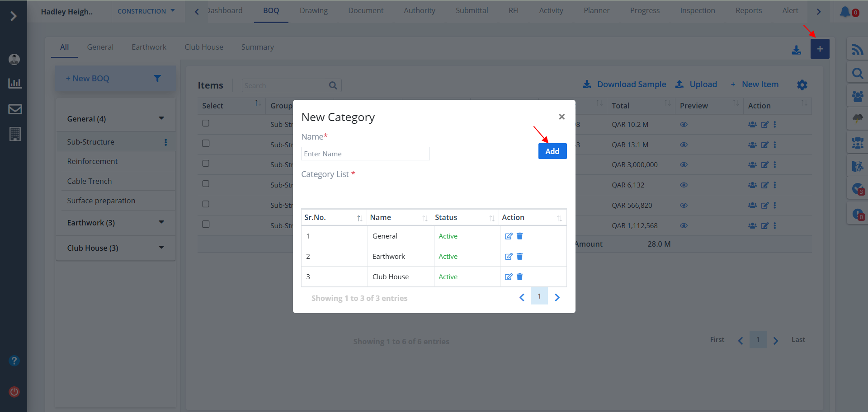Click the edit icon for General category
This screenshot has height=412, width=868.
[x=509, y=236]
